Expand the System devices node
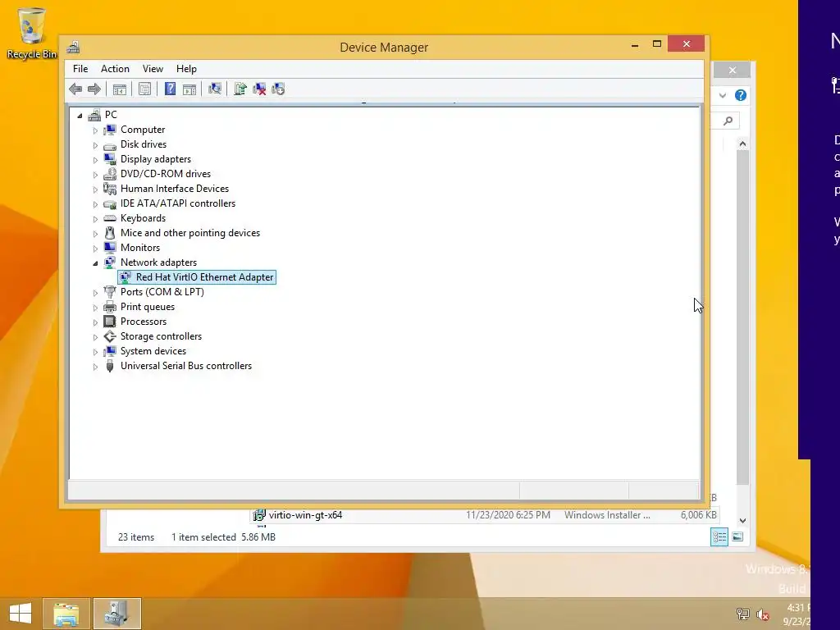The width and height of the screenshot is (840, 630). tap(95, 351)
